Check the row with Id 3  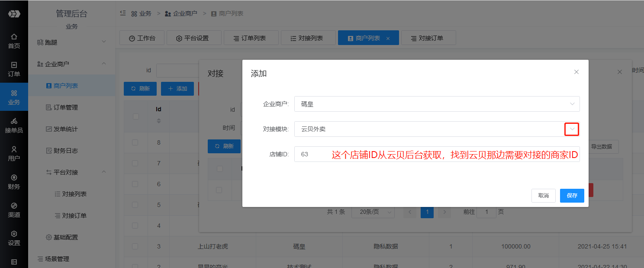click(135, 246)
